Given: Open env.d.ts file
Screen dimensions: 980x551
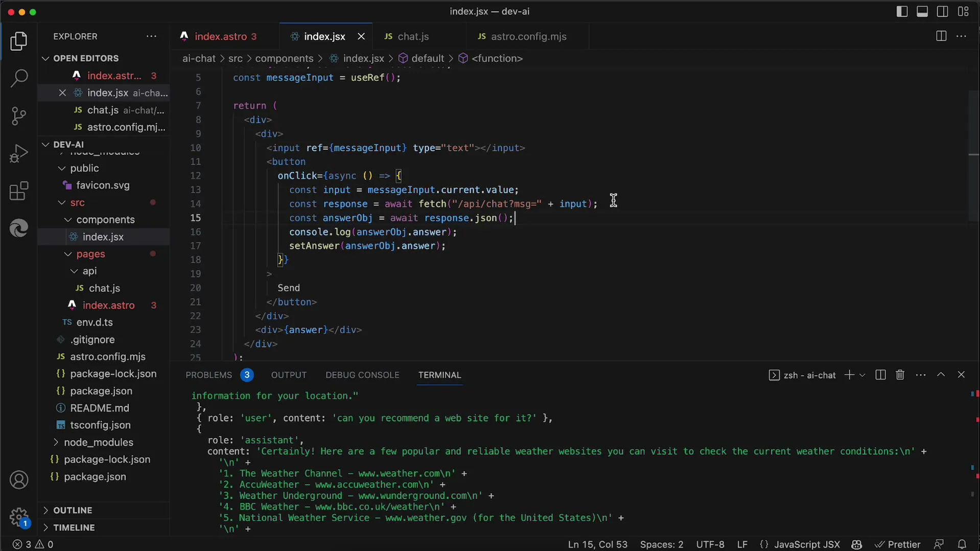Looking at the screenshot, I should (x=95, y=323).
